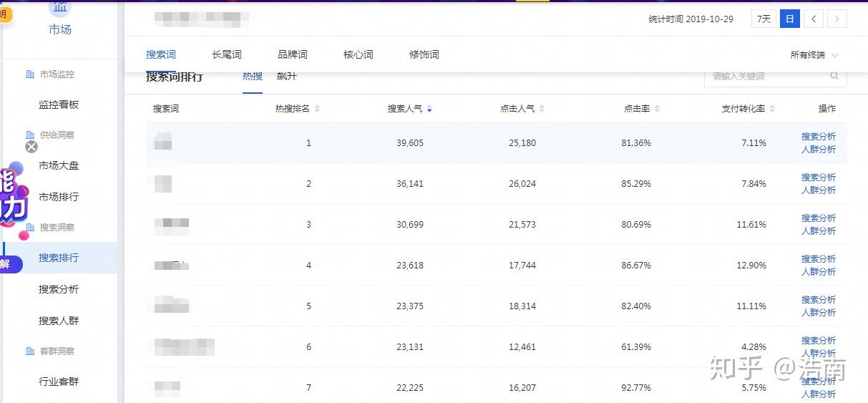Click the 搜索人气 value 23,375
Screen dimensions: 868x403
pyautogui.click(x=410, y=306)
